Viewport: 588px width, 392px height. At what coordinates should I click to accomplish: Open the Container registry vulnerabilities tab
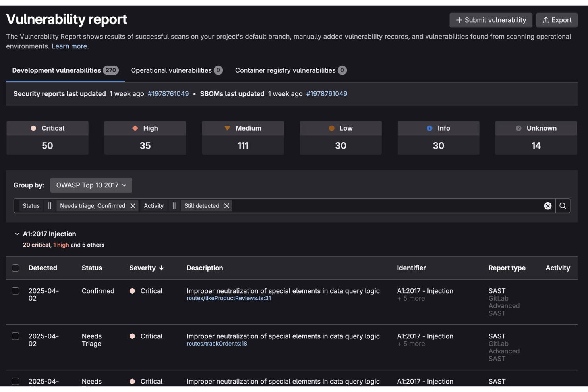(290, 70)
